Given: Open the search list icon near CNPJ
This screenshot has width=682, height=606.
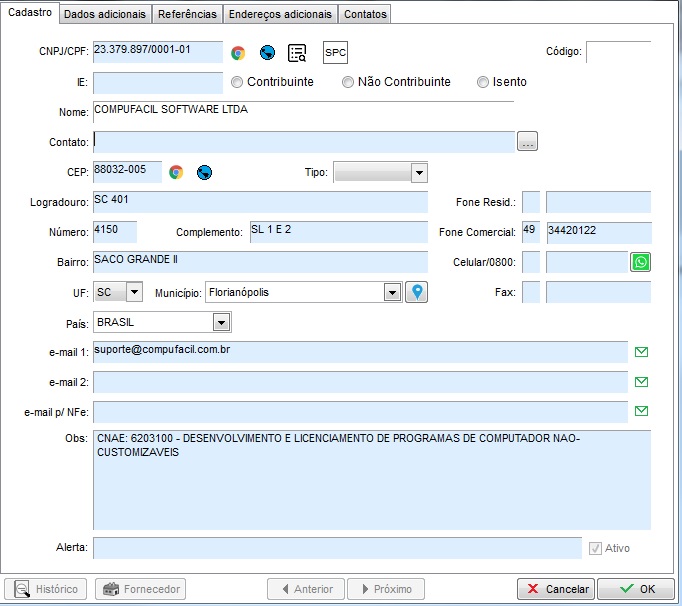Looking at the screenshot, I should pyautogui.click(x=297, y=53).
